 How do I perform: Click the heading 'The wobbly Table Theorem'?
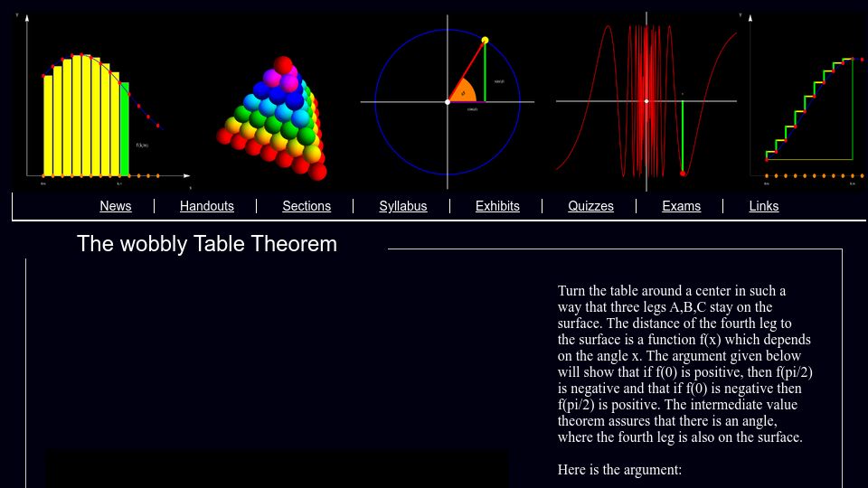[x=206, y=244]
